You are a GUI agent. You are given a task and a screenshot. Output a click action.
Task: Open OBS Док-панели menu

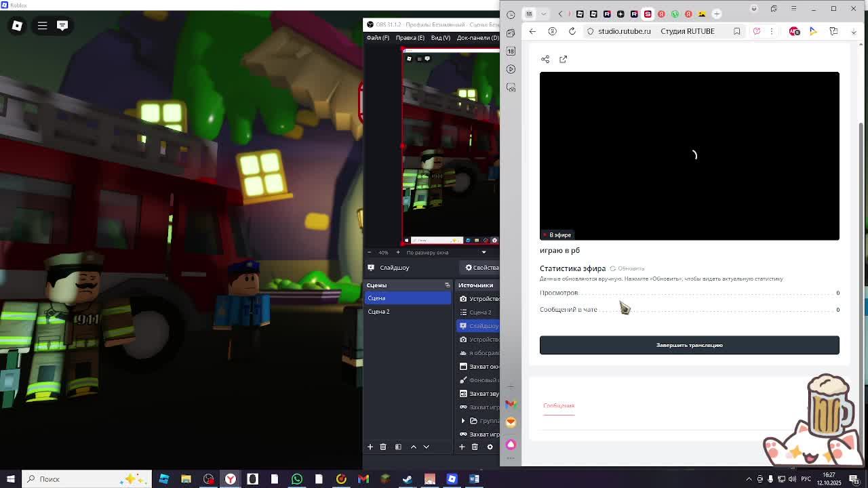(477, 38)
